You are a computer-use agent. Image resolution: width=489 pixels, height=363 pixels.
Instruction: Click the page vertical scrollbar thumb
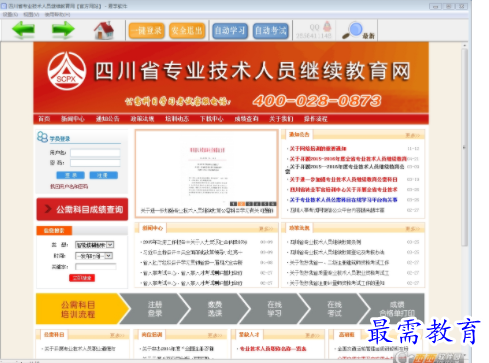465,147
